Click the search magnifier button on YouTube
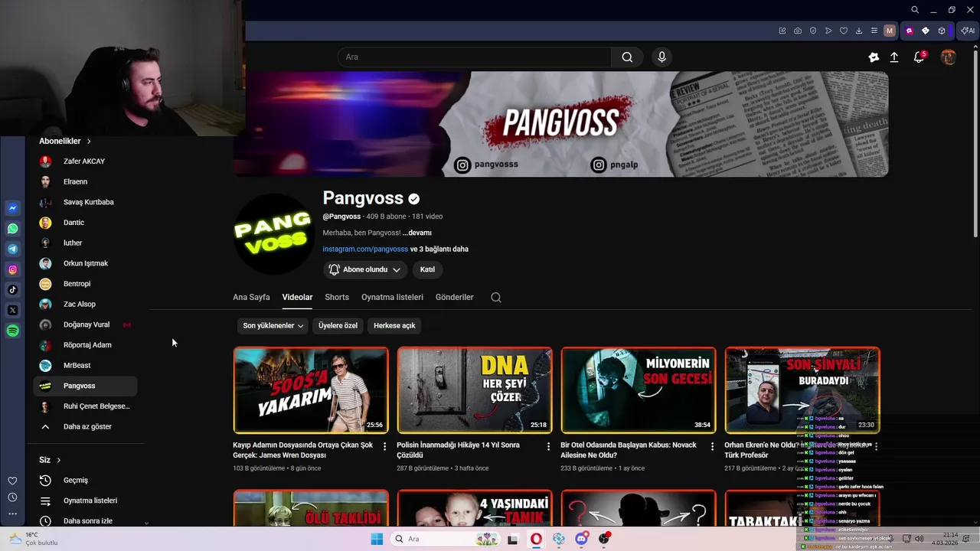This screenshot has height=551, width=980. pyautogui.click(x=627, y=57)
